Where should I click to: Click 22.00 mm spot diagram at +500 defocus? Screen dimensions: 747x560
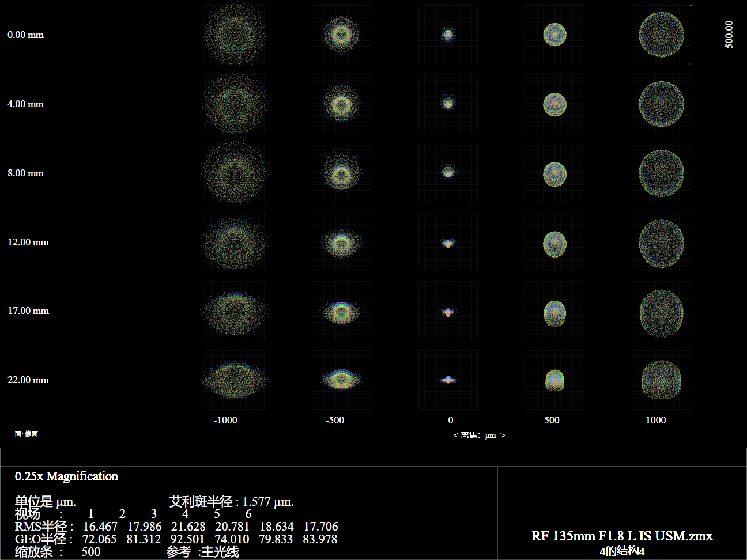click(554, 380)
